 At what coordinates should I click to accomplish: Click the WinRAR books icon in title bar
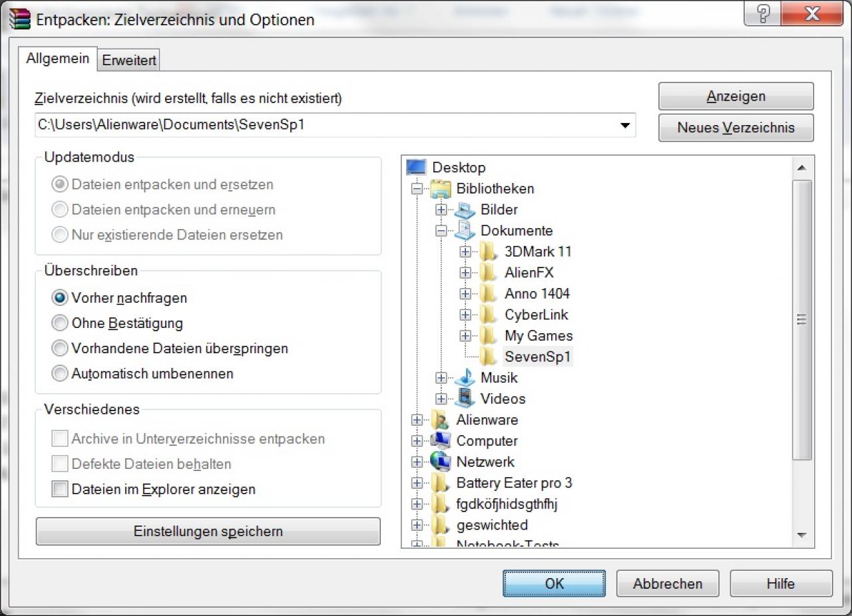[20, 19]
